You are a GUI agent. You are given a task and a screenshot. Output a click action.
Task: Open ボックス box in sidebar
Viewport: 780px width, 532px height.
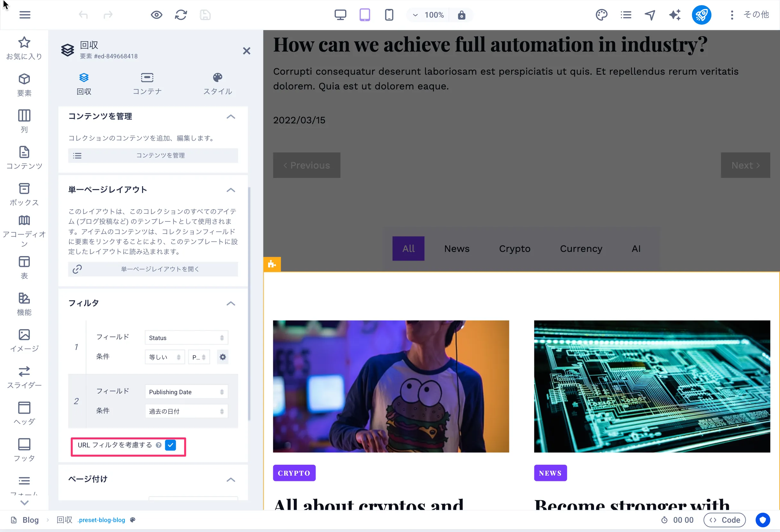(24, 195)
